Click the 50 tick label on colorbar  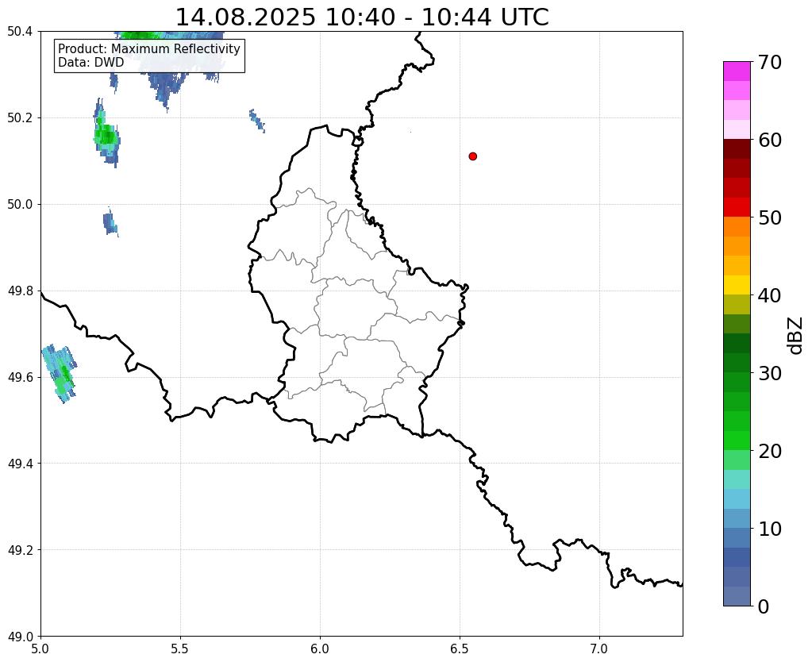[x=770, y=217]
